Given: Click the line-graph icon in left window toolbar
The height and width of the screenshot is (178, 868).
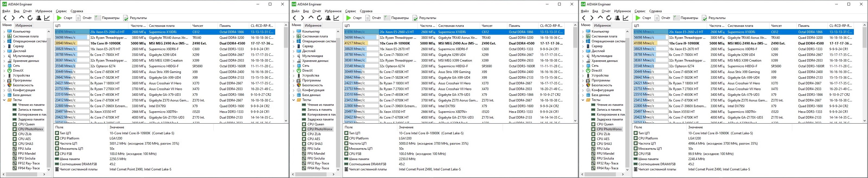Looking at the screenshot, I should click(x=47, y=18).
